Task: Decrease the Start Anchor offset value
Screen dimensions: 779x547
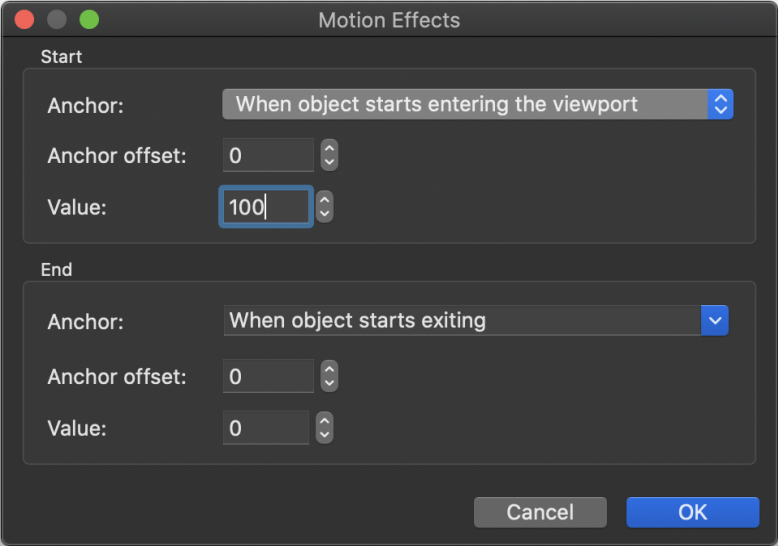Action: [x=329, y=163]
